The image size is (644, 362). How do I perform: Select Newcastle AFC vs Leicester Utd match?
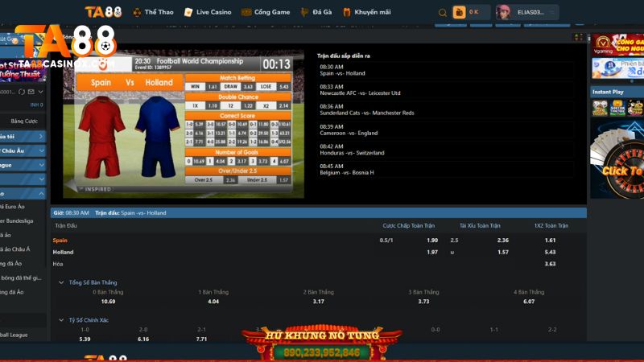click(x=445, y=90)
